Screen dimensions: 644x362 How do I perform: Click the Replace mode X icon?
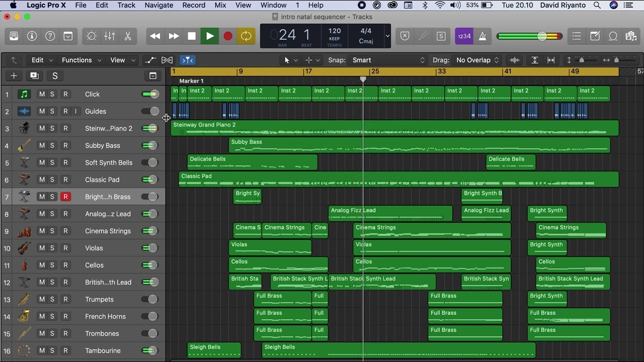(x=405, y=36)
